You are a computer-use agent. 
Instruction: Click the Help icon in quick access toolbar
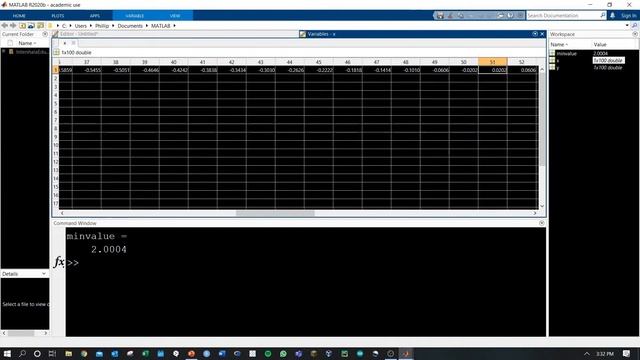click(x=511, y=16)
